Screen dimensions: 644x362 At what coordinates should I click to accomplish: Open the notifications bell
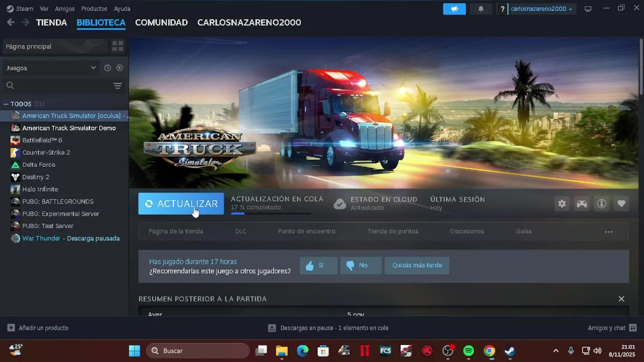[x=480, y=9]
